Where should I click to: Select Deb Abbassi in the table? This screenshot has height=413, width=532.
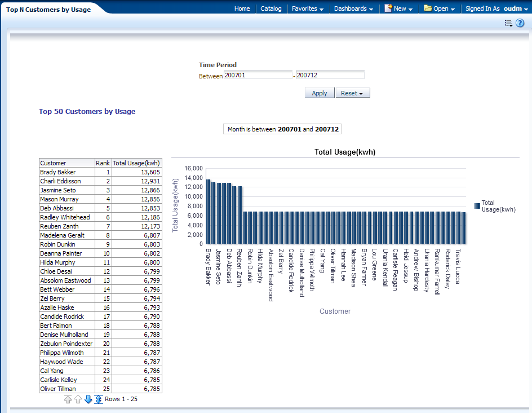click(x=57, y=208)
